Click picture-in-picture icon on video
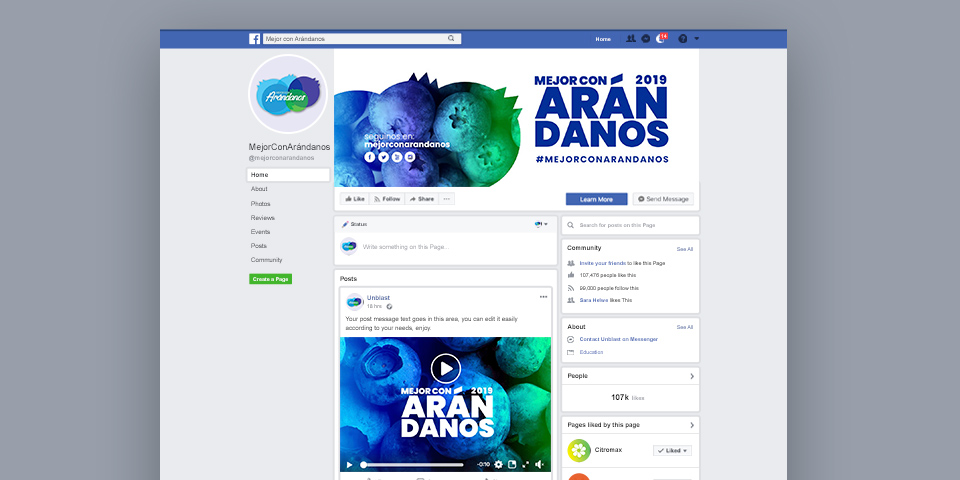Viewport: 960px width, 480px height. [512, 465]
